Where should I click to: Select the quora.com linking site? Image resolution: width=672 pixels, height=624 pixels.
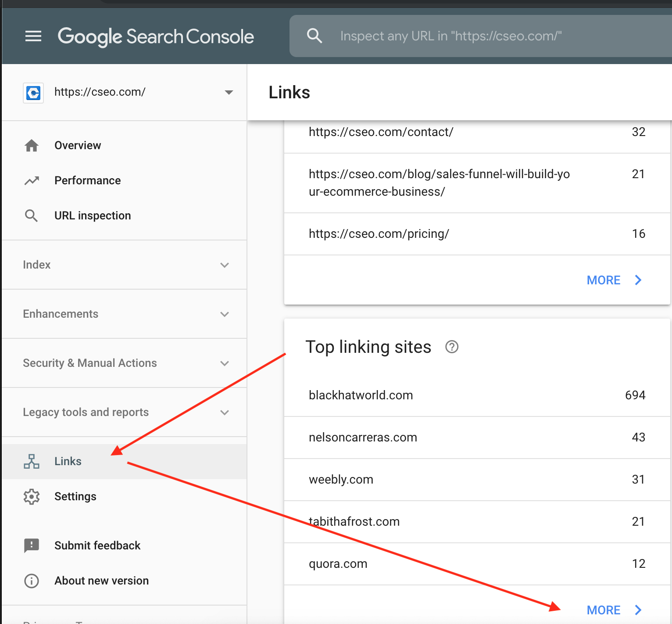[477, 564]
